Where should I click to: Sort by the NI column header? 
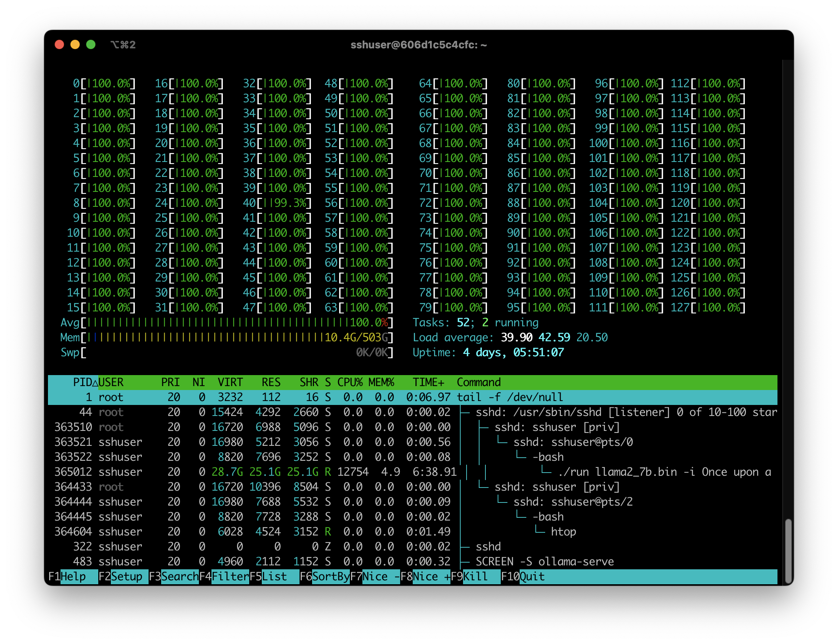pos(198,382)
